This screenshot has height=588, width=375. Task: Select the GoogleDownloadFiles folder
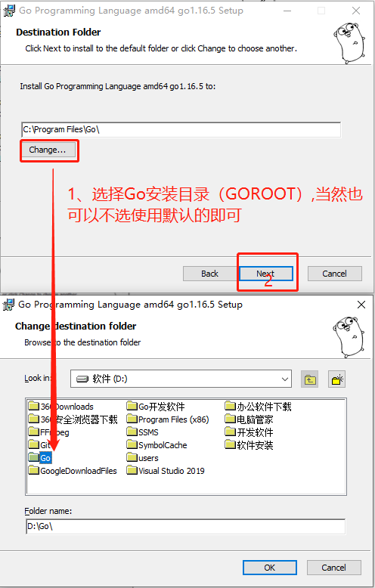[73, 471]
